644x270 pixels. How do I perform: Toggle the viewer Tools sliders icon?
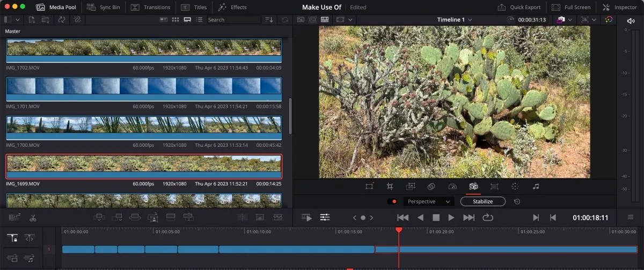point(325,217)
